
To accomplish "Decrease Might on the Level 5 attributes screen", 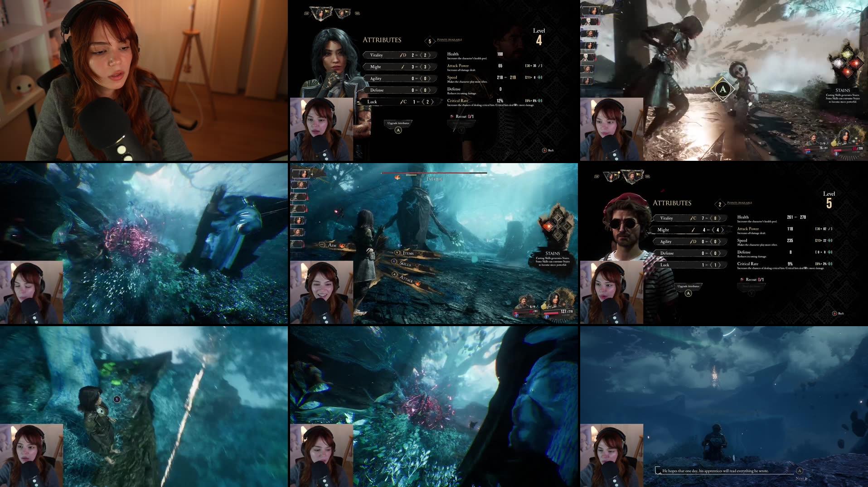I will pyautogui.click(x=713, y=230).
